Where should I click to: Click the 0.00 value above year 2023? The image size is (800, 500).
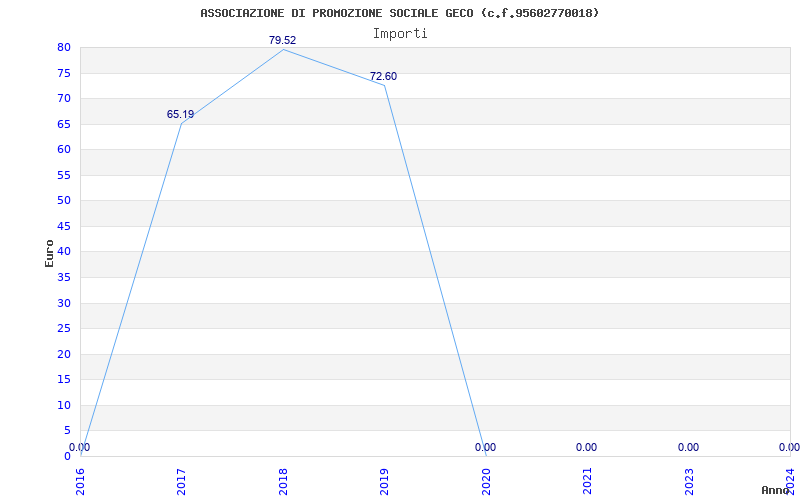coord(688,447)
